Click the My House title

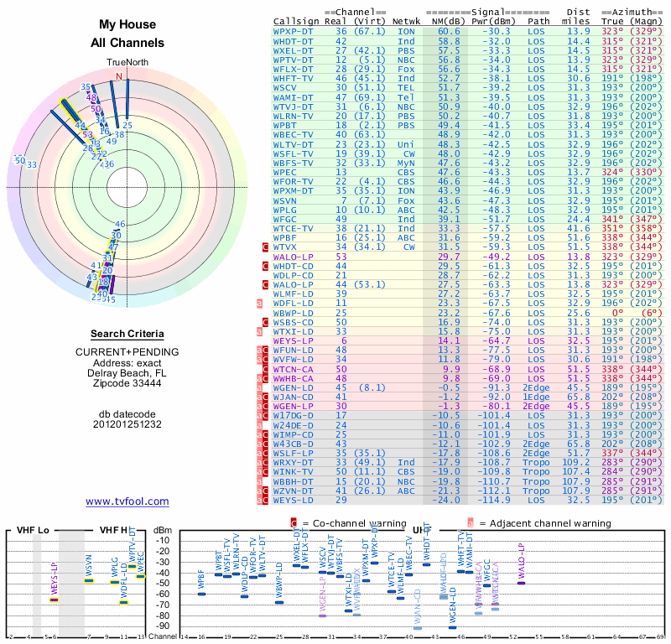pos(127,24)
